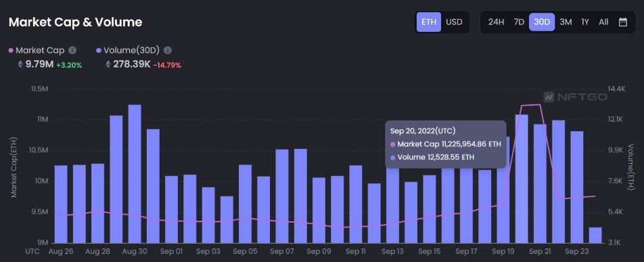Image resolution: width=644 pixels, height=262 pixels.
Task: Switch currency to USD
Action: point(455,22)
